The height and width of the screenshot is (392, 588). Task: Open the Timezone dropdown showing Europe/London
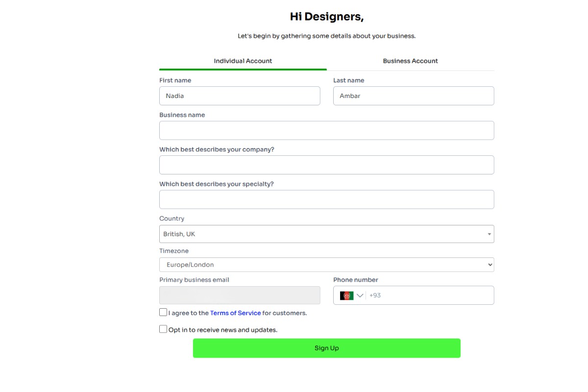[x=326, y=265]
